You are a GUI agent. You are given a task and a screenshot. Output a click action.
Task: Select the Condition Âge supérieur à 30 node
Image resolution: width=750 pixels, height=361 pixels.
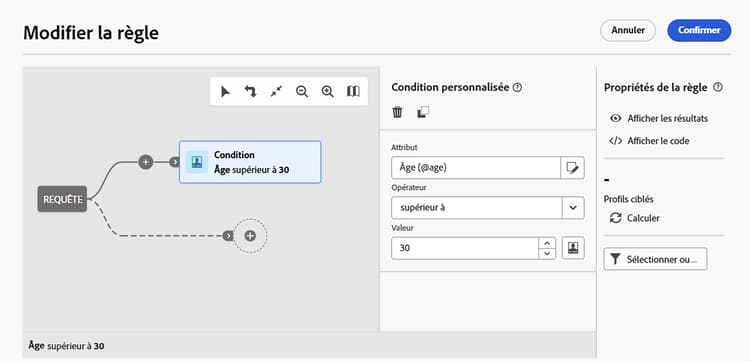pyautogui.click(x=250, y=162)
